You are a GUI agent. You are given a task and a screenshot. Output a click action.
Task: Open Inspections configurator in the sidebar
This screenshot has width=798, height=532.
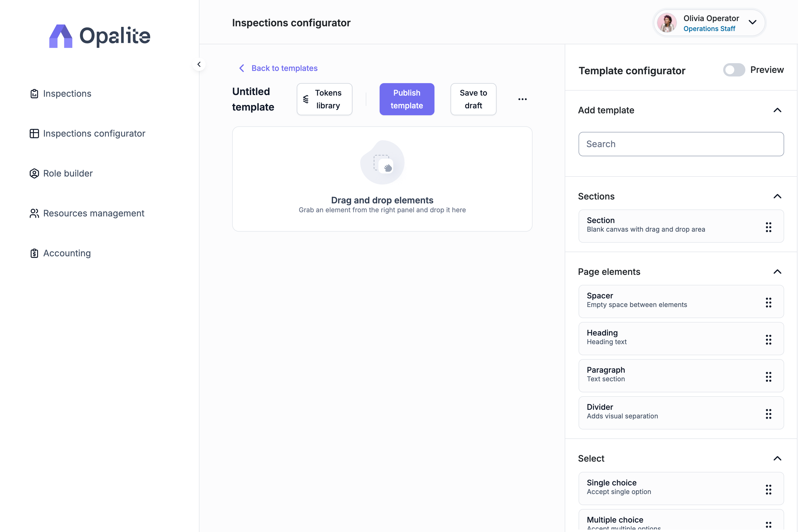tap(88, 134)
